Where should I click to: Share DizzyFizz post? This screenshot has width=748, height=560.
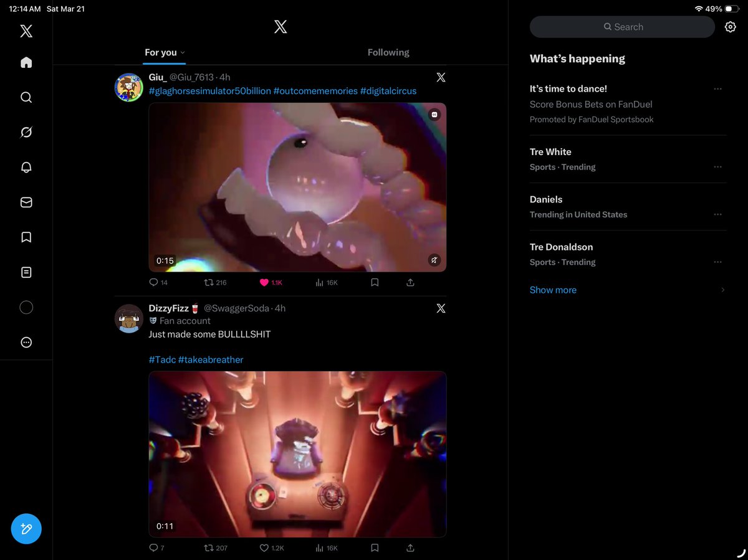(x=410, y=548)
